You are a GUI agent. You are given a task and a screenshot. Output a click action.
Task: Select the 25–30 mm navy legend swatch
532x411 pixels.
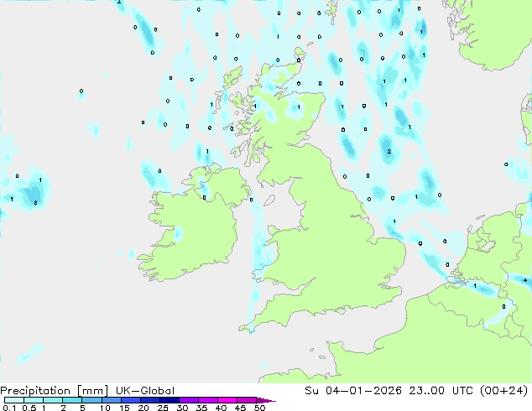(169, 400)
